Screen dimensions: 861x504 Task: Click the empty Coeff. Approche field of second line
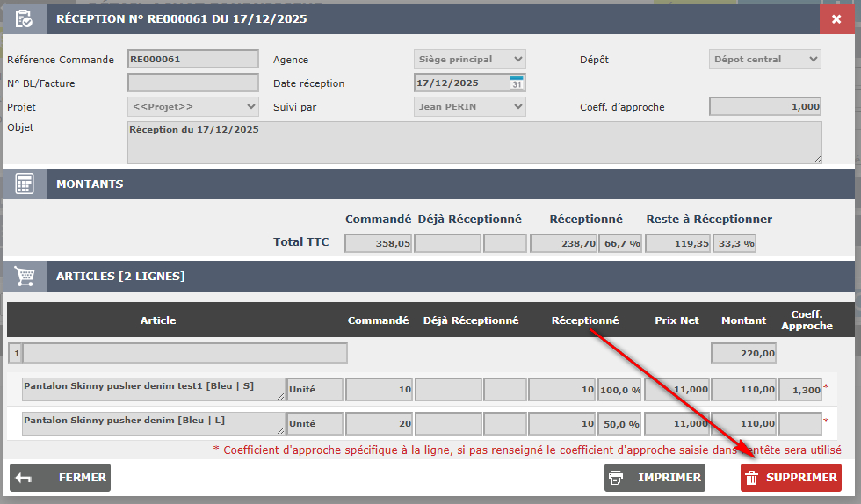pos(800,424)
